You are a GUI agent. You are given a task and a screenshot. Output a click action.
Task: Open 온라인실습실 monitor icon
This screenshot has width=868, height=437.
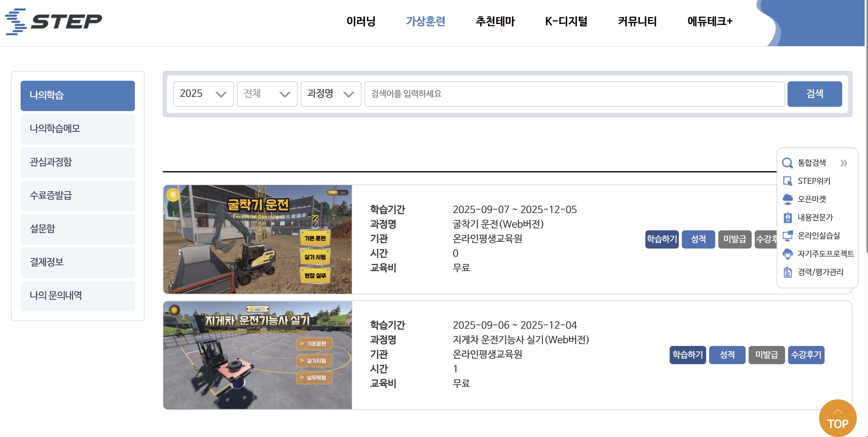(x=788, y=236)
